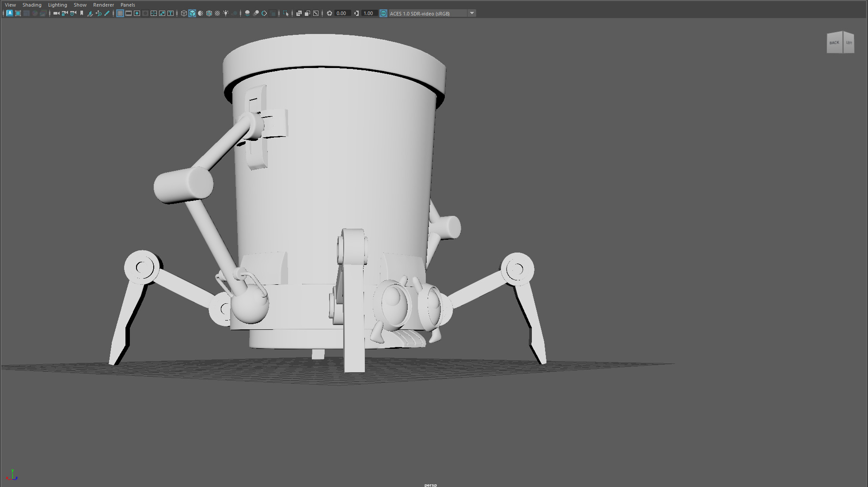
Task: Click the Lock Camera icon
Action: (x=64, y=13)
